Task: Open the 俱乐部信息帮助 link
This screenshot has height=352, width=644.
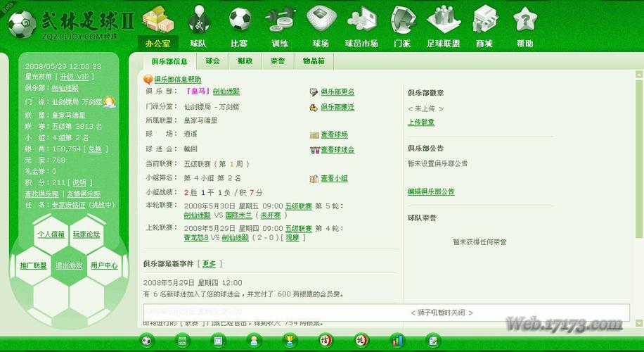Action: [178, 80]
